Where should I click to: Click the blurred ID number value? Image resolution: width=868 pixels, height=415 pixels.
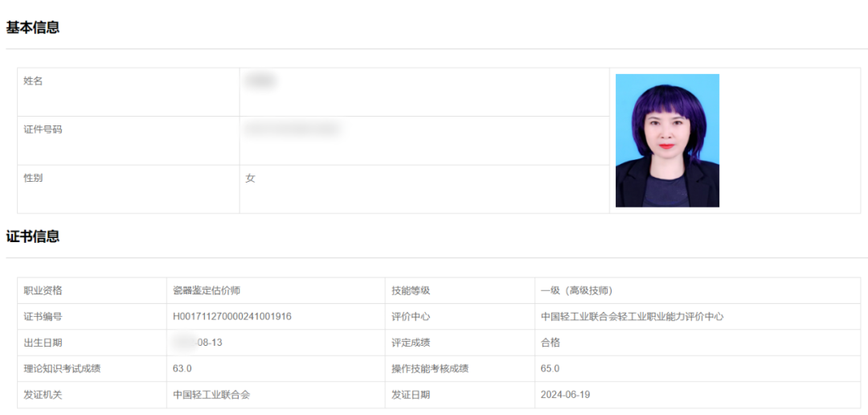[292, 129]
